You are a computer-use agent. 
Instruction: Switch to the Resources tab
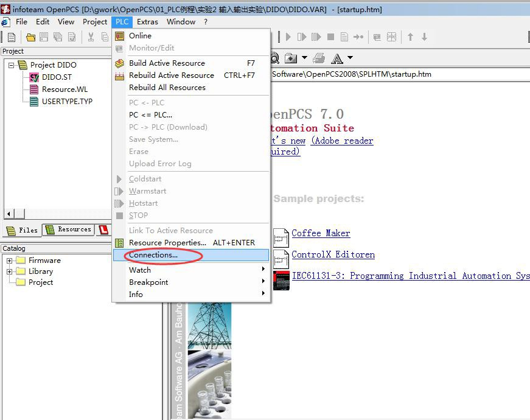68,230
